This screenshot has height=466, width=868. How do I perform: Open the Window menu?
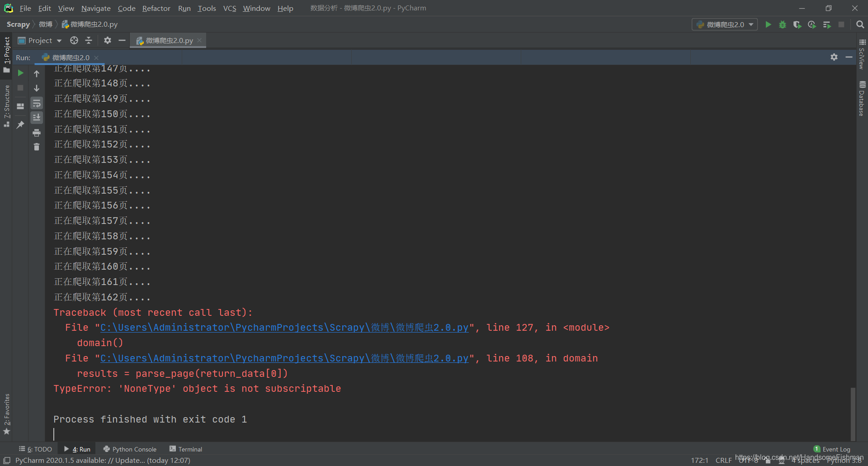[x=256, y=8]
